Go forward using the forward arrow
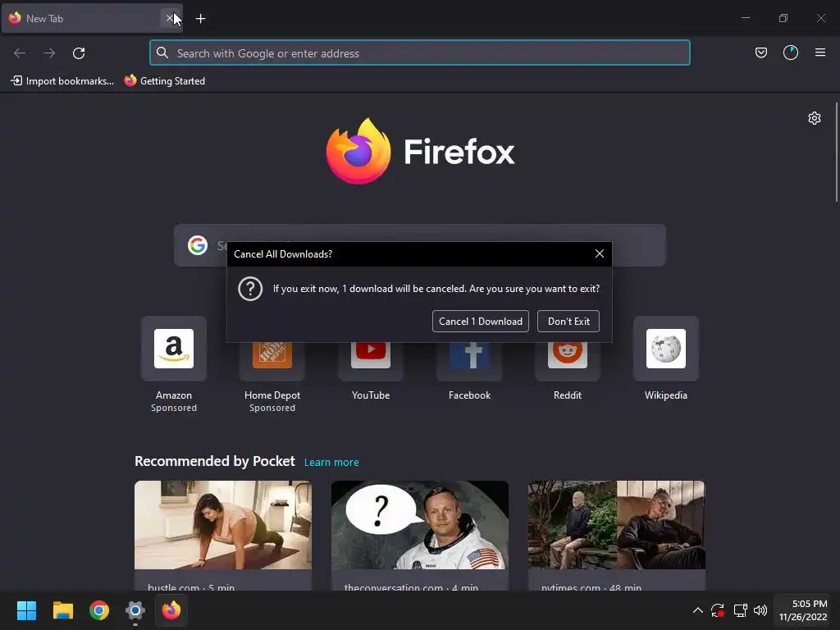 point(49,53)
